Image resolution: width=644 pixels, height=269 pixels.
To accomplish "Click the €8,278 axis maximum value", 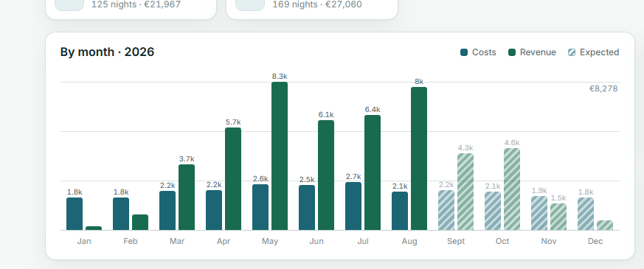I will (603, 88).
